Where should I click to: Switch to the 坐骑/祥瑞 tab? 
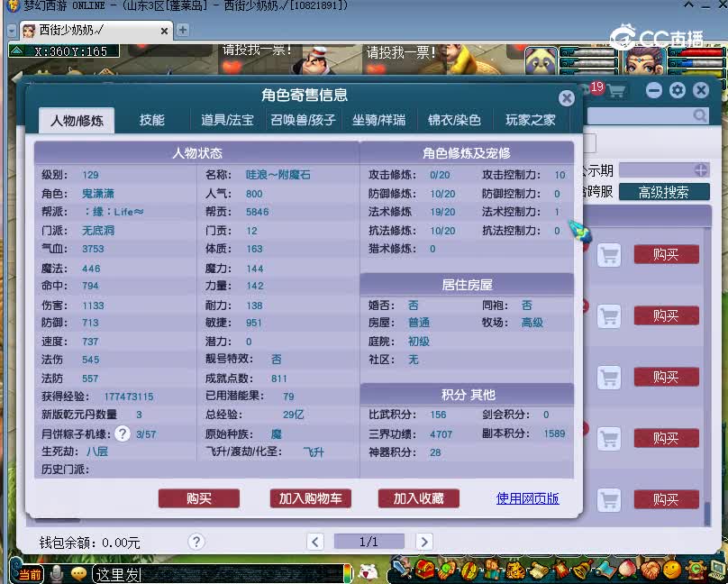click(x=378, y=120)
